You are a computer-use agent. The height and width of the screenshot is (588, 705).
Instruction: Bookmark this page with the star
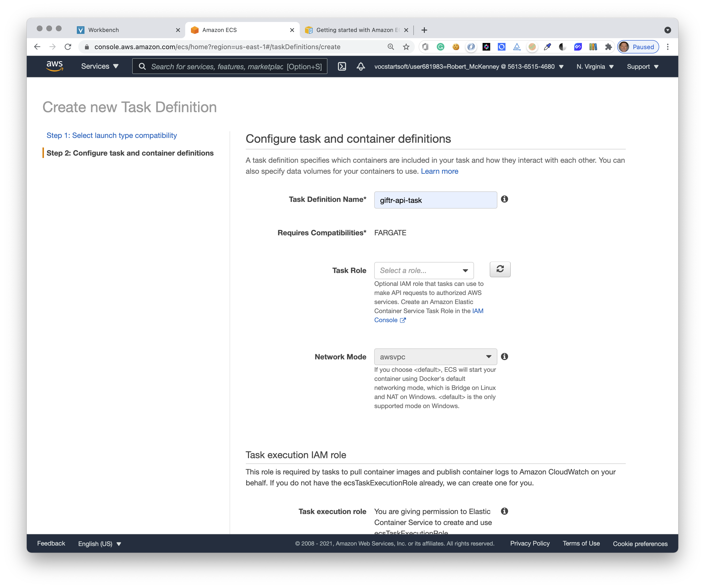[x=406, y=47]
